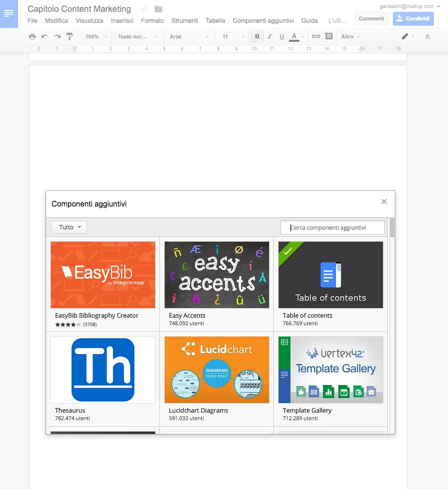Viewport: 448px width, 489px height.
Task: Click the Cerca componenti aggiuntivi search field
Action: pyautogui.click(x=332, y=227)
